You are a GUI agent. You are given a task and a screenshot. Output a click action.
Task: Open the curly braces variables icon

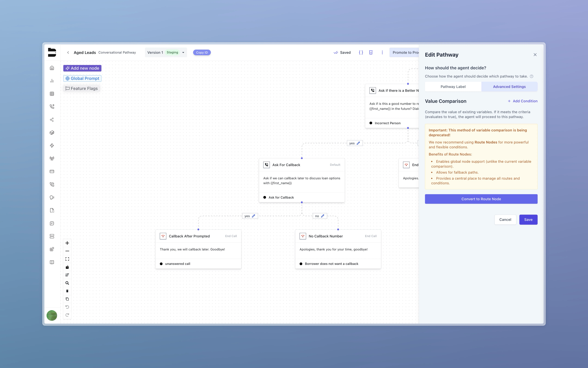(361, 53)
